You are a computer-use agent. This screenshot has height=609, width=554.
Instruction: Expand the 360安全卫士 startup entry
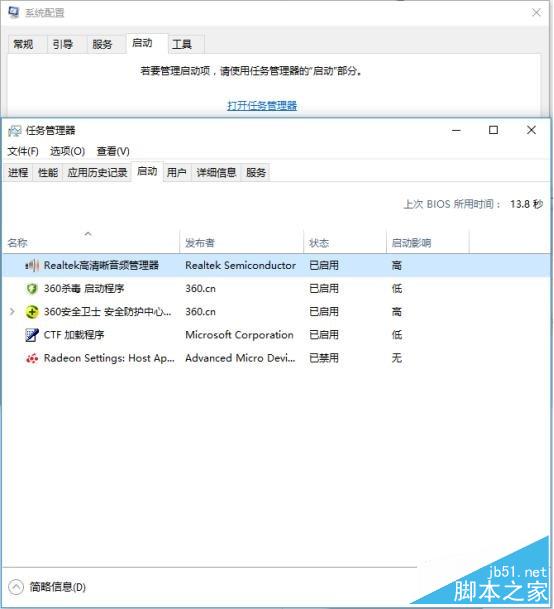12,311
